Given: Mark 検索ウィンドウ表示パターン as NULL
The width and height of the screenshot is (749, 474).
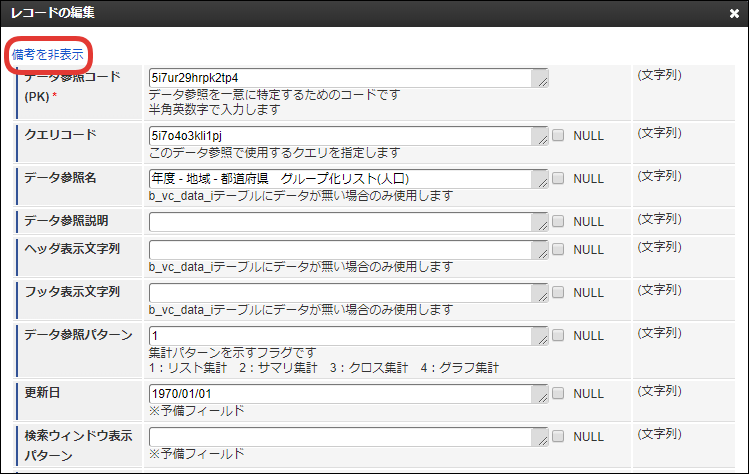Looking at the screenshot, I should [558, 437].
